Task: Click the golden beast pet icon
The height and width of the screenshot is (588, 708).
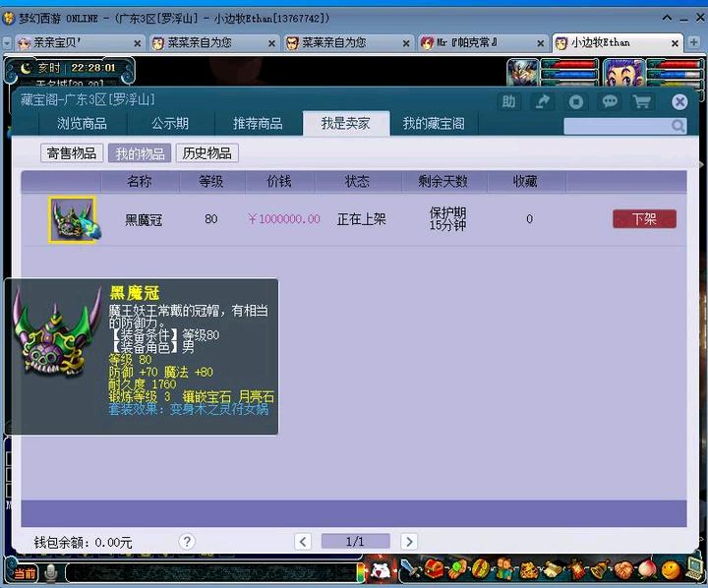Action: tap(529, 570)
